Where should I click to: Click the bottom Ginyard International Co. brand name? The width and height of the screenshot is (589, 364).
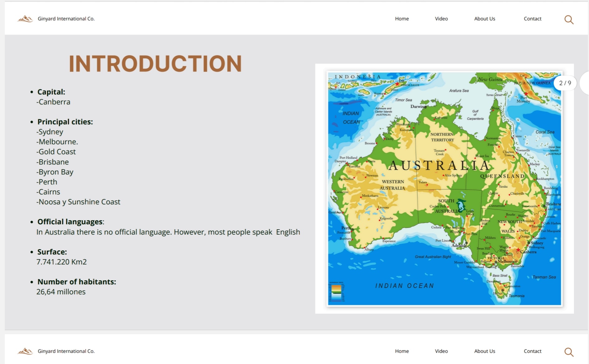click(66, 351)
